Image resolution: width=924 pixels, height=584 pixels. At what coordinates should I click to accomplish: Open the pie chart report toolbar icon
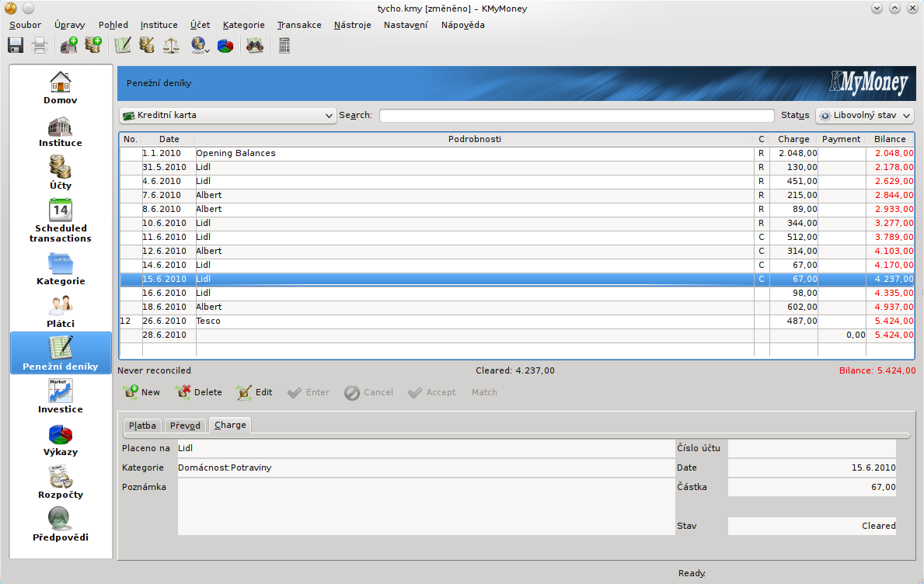point(225,45)
